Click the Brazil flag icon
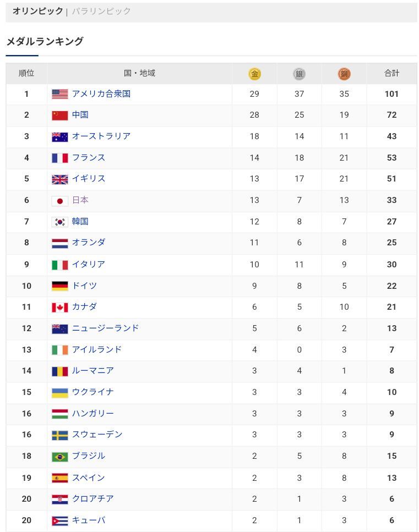Viewport: 419px width, 532px height. coord(60,456)
